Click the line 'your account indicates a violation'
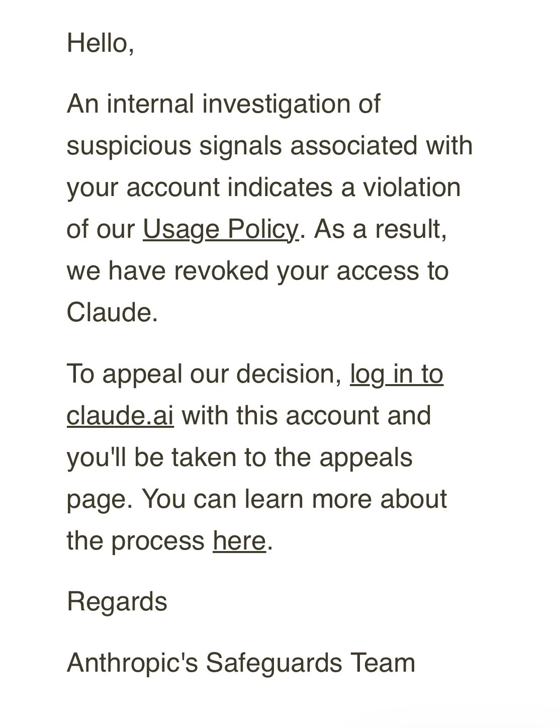Image resolution: width=560 pixels, height=728 pixels. coord(263,188)
